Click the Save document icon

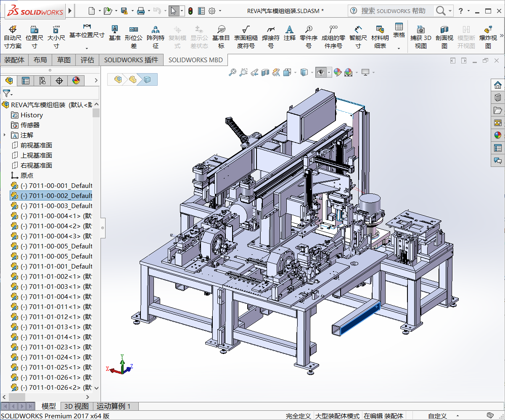point(124,11)
